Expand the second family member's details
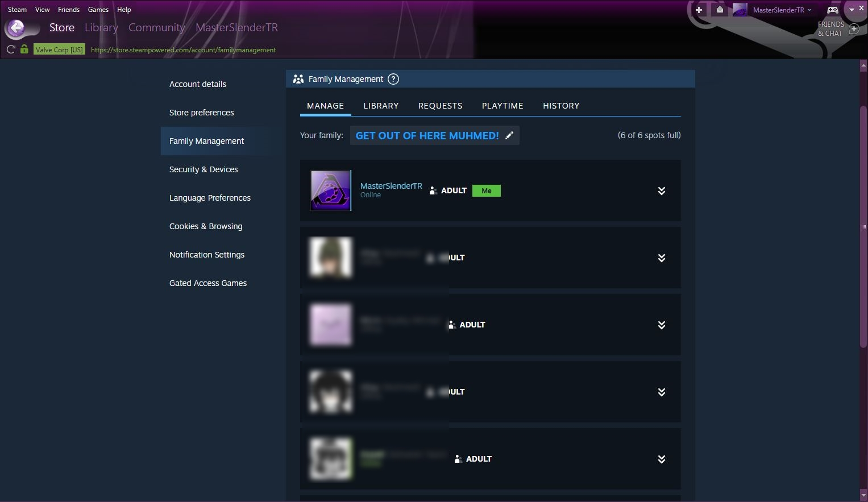 pos(662,258)
